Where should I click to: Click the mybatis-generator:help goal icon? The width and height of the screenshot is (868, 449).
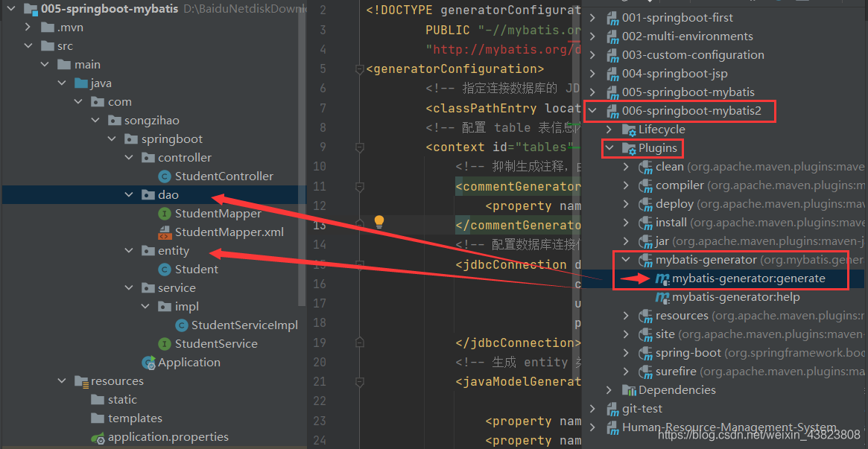pyautogui.click(x=662, y=298)
